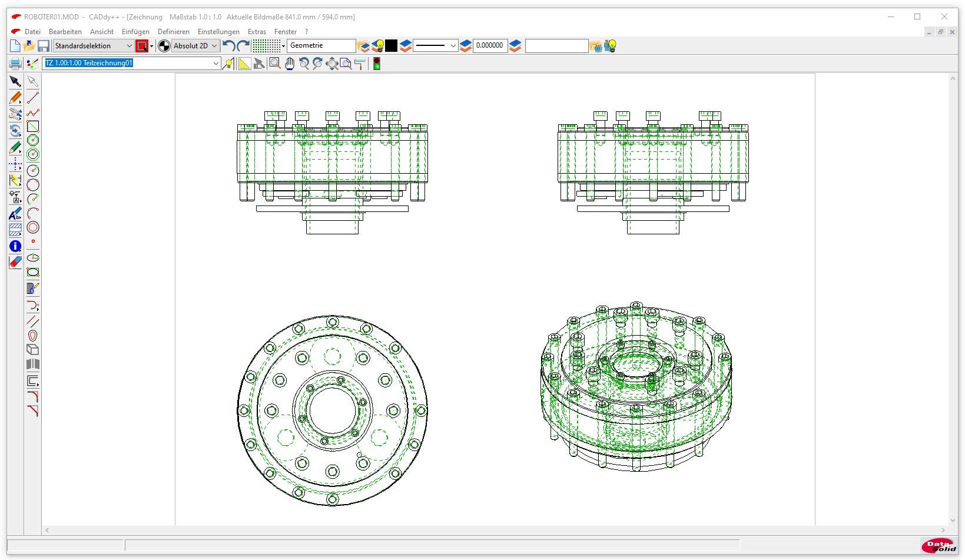
Task: Open the Datei menu
Action: click(x=32, y=32)
